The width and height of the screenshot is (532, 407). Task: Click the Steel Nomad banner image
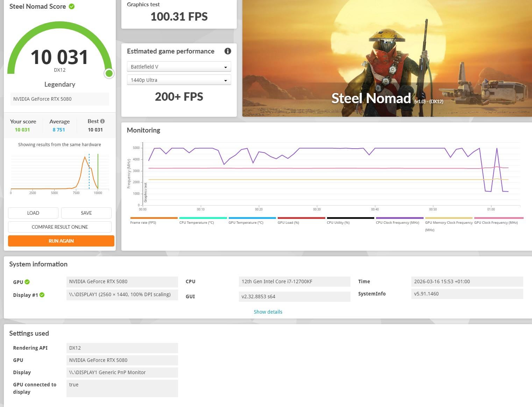tap(387, 58)
